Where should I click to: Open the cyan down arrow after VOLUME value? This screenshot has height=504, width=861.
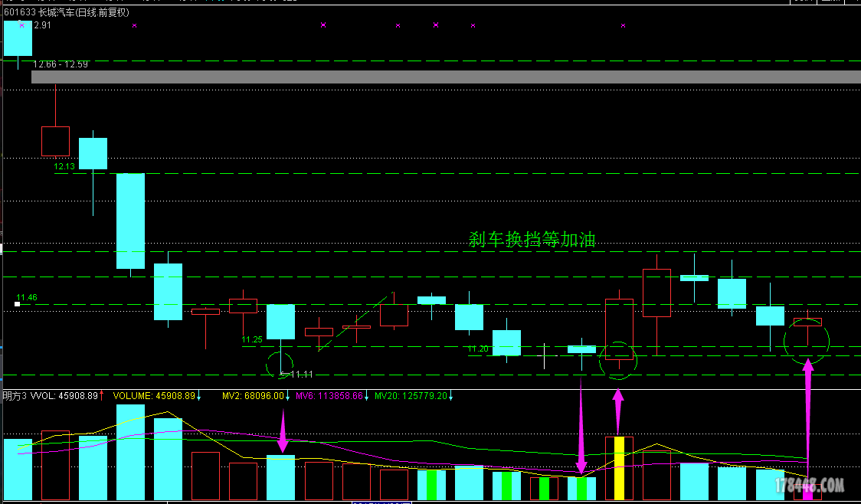198,396
